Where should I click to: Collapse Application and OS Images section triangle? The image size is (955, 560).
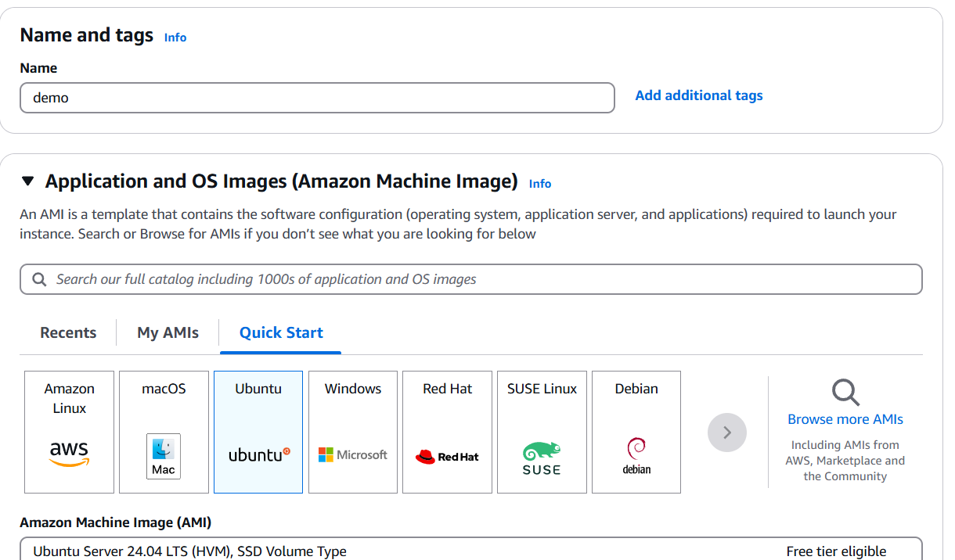[28, 181]
